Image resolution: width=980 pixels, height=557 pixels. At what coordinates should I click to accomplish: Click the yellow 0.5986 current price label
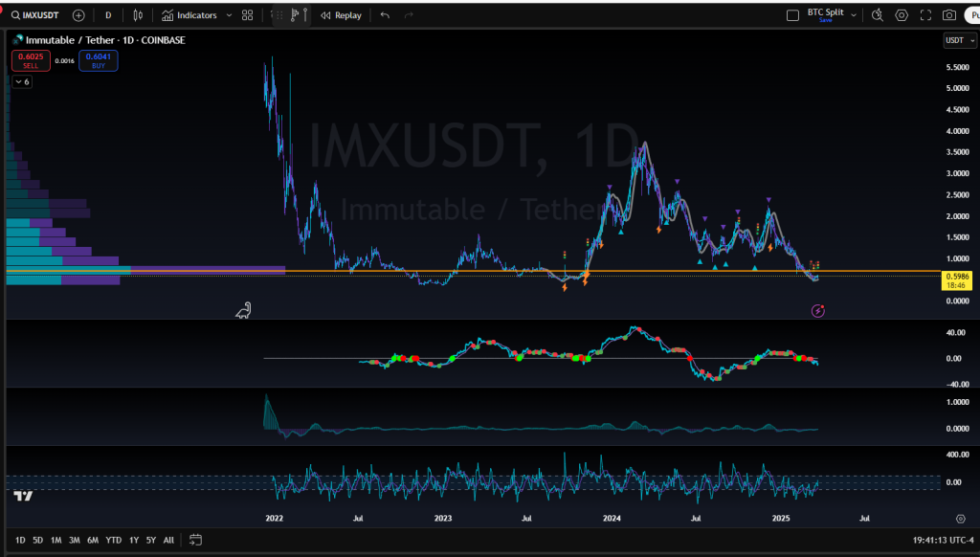pyautogui.click(x=957, y=280)
